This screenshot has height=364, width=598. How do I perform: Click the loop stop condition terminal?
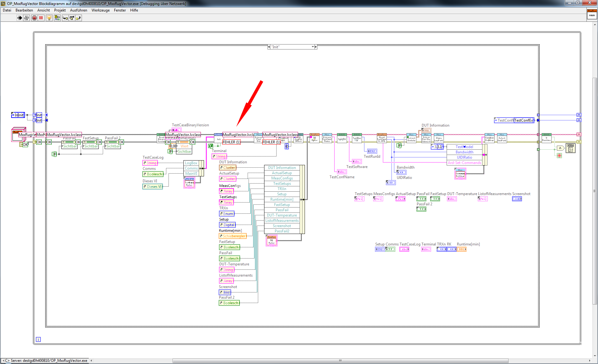(559, 156)
